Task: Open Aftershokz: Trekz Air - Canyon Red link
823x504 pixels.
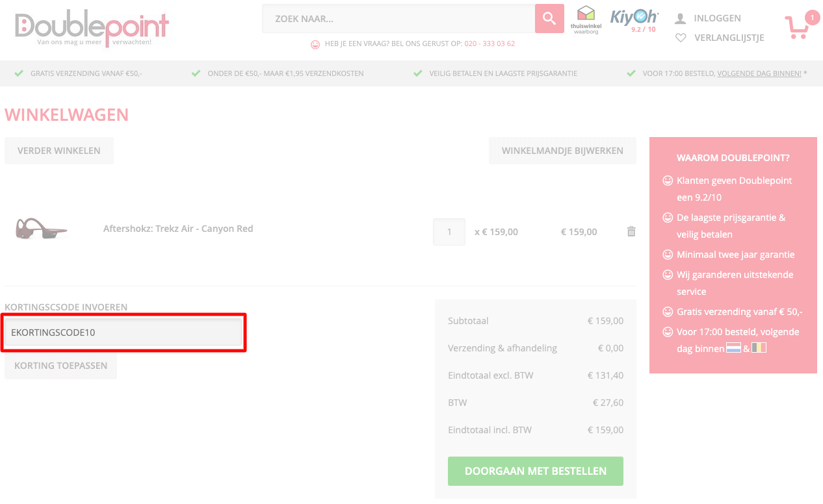Action: click(178, 229)
